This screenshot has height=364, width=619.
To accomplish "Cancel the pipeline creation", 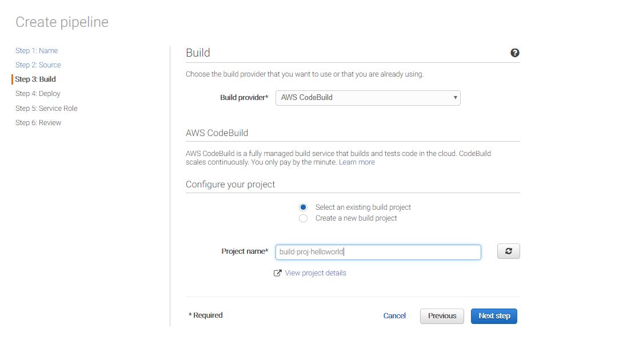I will [x=394, y=316].
